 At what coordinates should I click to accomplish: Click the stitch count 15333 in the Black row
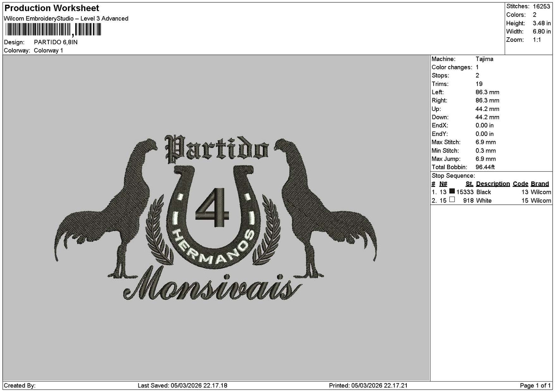465,192
